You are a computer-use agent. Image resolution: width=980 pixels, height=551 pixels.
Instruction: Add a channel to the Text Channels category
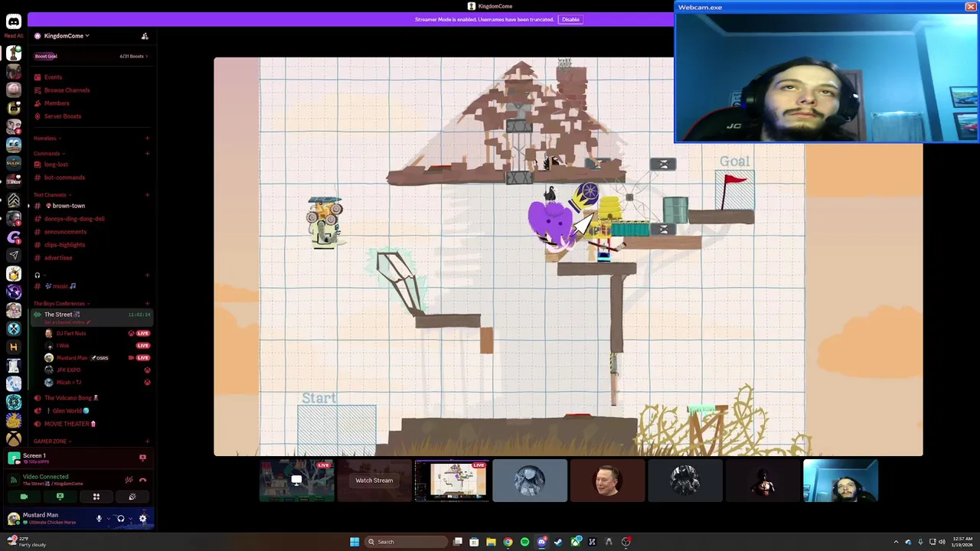147,195
